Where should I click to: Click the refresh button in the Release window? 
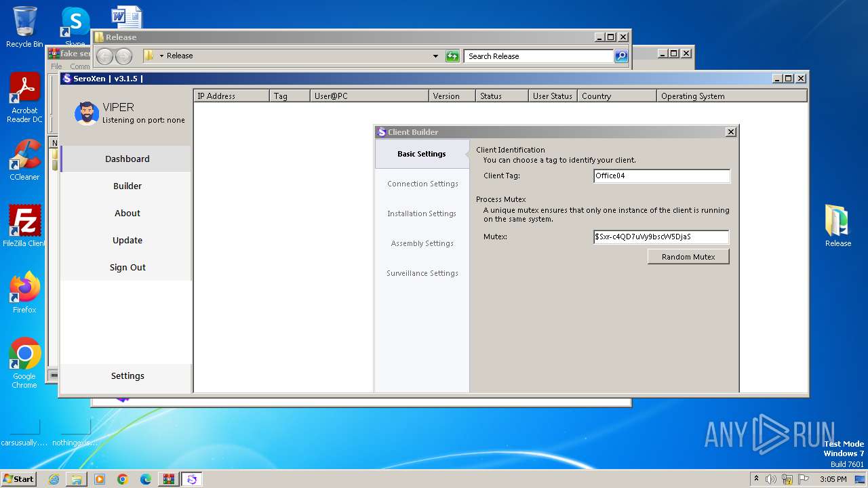pyautogui.click(x=452, y=56)
